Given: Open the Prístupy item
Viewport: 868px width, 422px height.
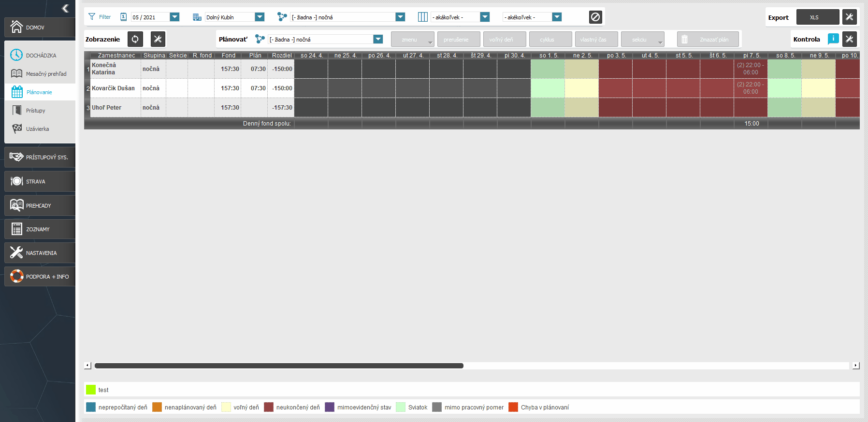Looking at the screenshot, I should coord(40,111).
